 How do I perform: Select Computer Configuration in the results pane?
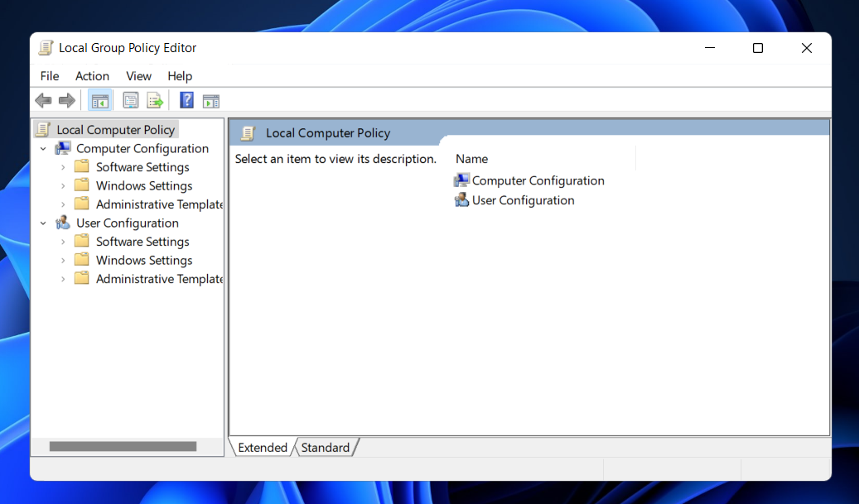[x=537, y=180]
